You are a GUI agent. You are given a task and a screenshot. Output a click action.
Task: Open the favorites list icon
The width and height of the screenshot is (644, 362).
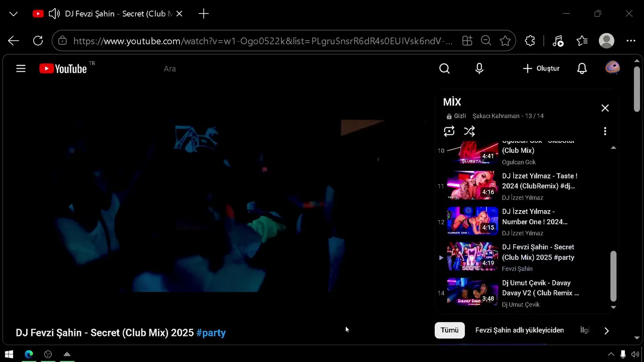pos(582,41)
